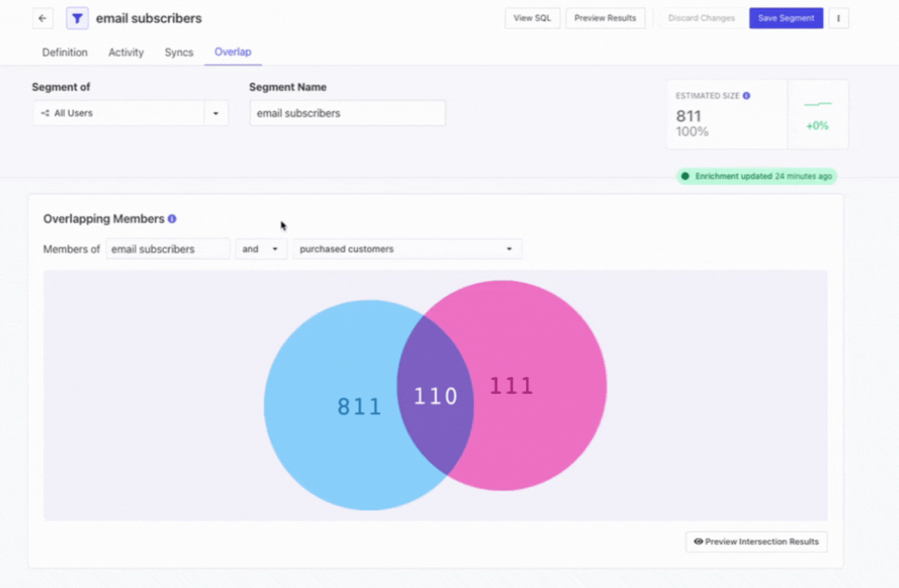Screen dimensions: 899x588
Task: Click the back arrow icon
Action: point(42,19)
